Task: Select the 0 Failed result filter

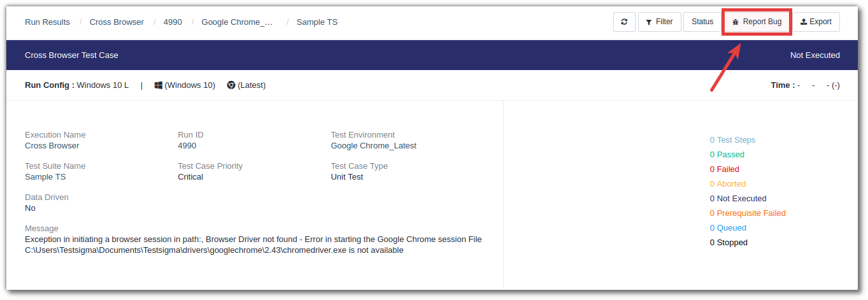Action: [x=724, y=169]
